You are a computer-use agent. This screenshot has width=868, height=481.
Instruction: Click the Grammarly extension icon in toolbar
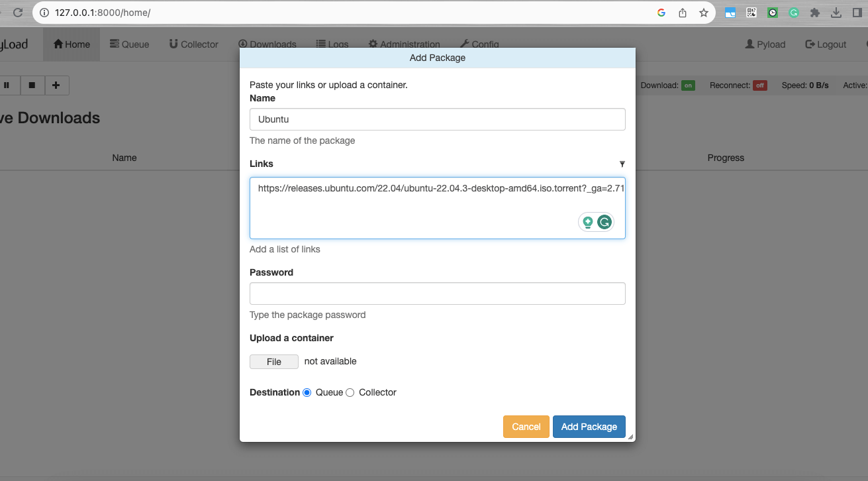pyautogui.click(x=794, y=13)
